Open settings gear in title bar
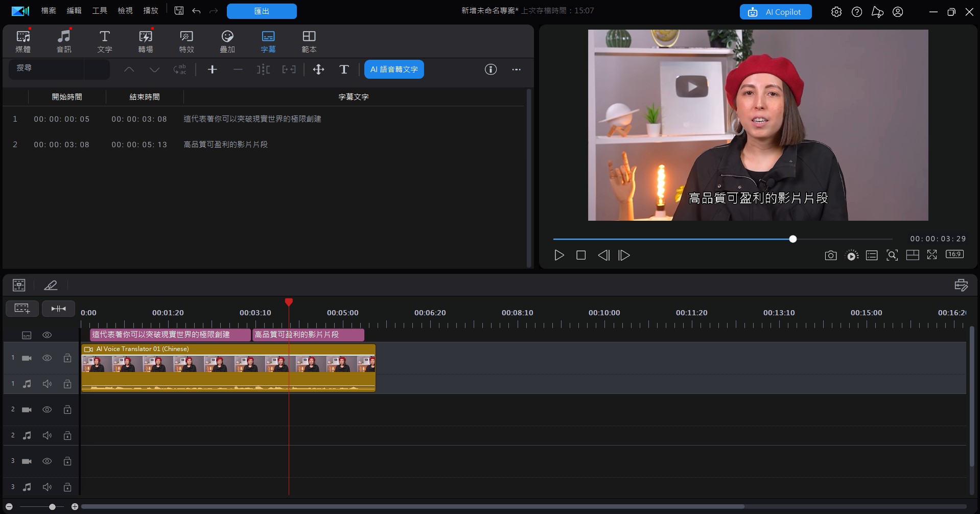Screen dimensions: 980x514 [x=836, y=12]
